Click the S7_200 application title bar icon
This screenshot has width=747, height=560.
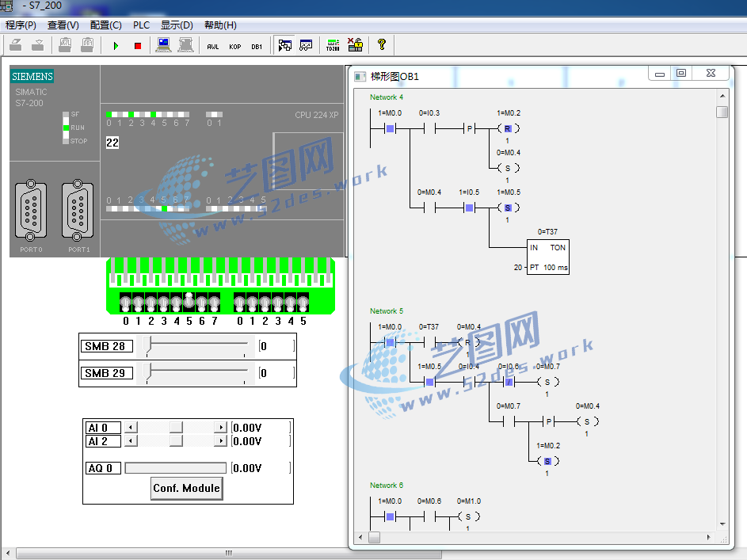[x=6, y=6]
